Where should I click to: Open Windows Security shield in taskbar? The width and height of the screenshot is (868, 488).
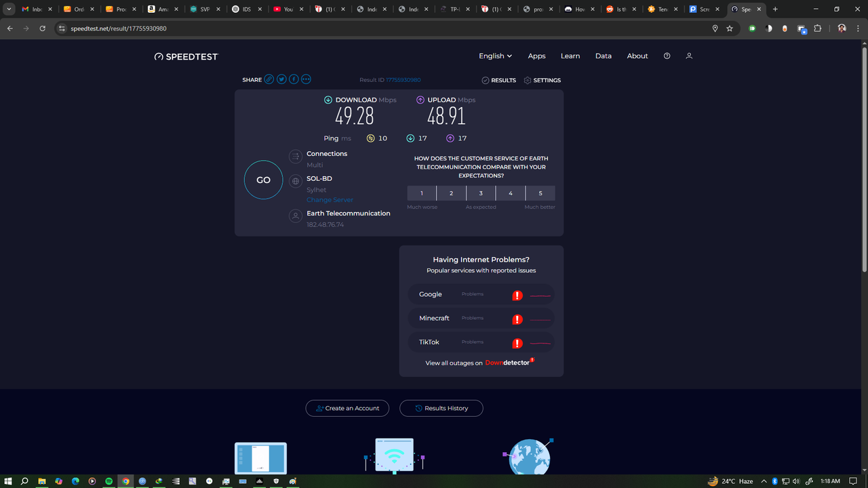276,481
